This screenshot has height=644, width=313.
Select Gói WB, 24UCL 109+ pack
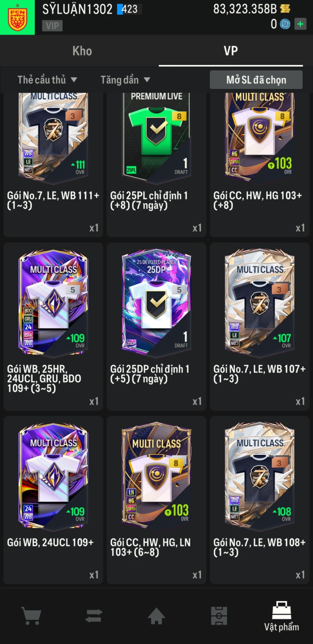[x=53, y=500]
